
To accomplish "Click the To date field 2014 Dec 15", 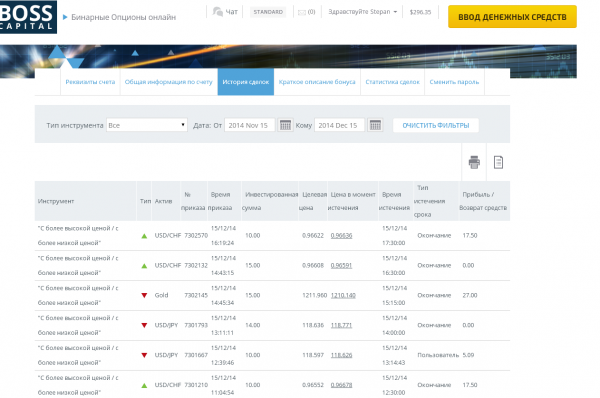I will coord(339,125).
